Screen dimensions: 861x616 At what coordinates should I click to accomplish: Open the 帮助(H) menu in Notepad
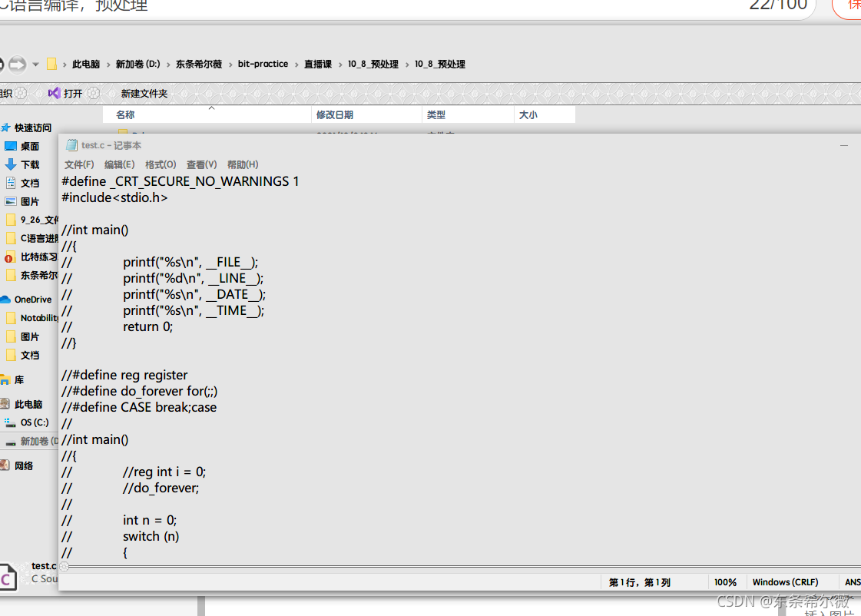[242, 164]
